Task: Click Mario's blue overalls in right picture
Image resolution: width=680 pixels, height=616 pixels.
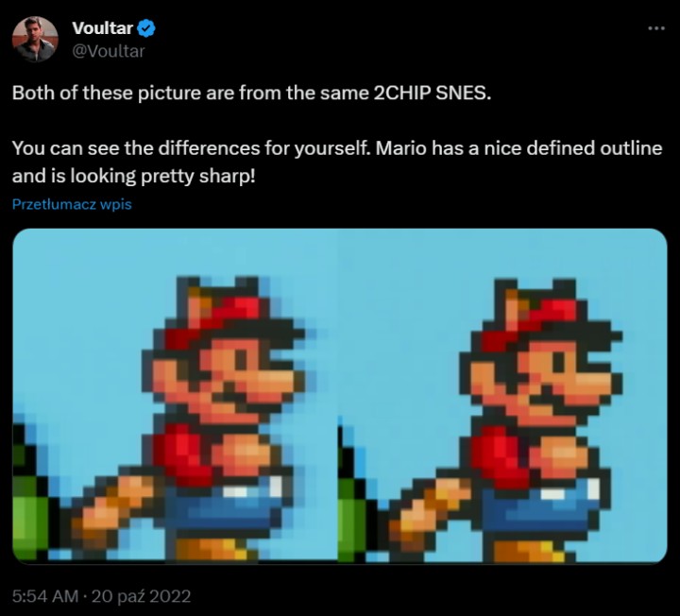Action: click(540, 507)
